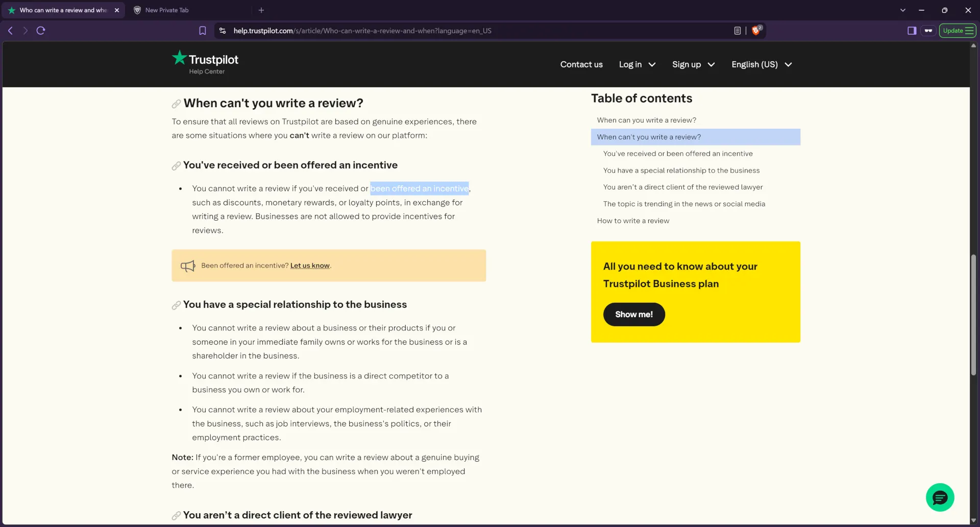Jump to 'You've received or been offered an incentive' contents entry
The width and height of the screenshot is (980, 527).
[x=678, y=154]
